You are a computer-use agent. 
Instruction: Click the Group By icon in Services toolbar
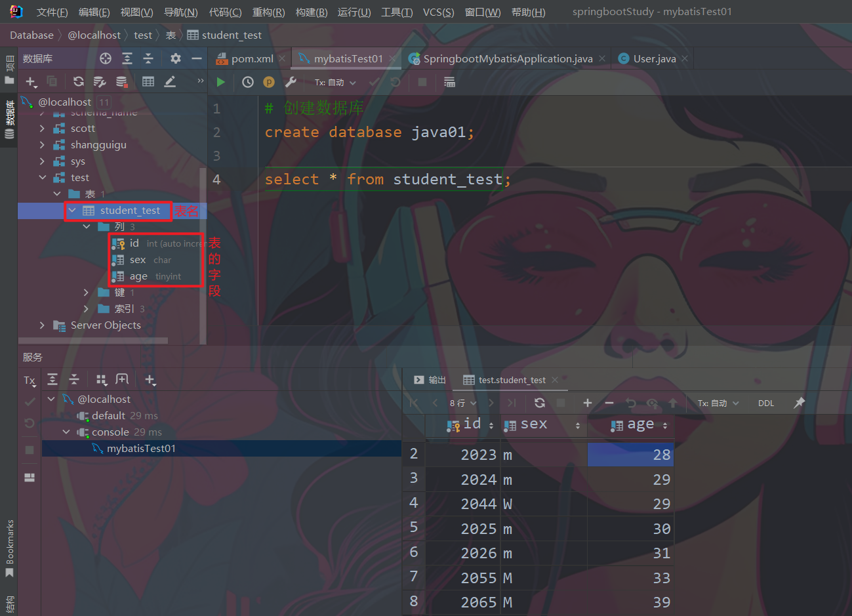coord(101,380)
